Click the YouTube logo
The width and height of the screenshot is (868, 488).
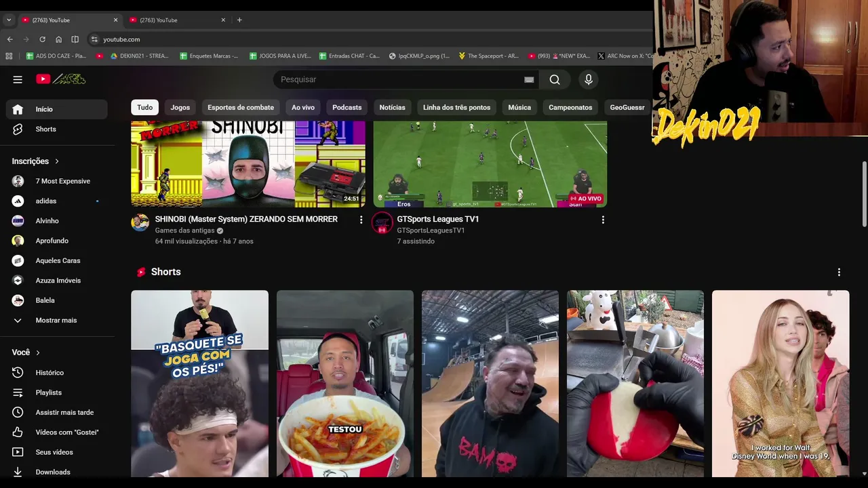click(x=60, y=79)
